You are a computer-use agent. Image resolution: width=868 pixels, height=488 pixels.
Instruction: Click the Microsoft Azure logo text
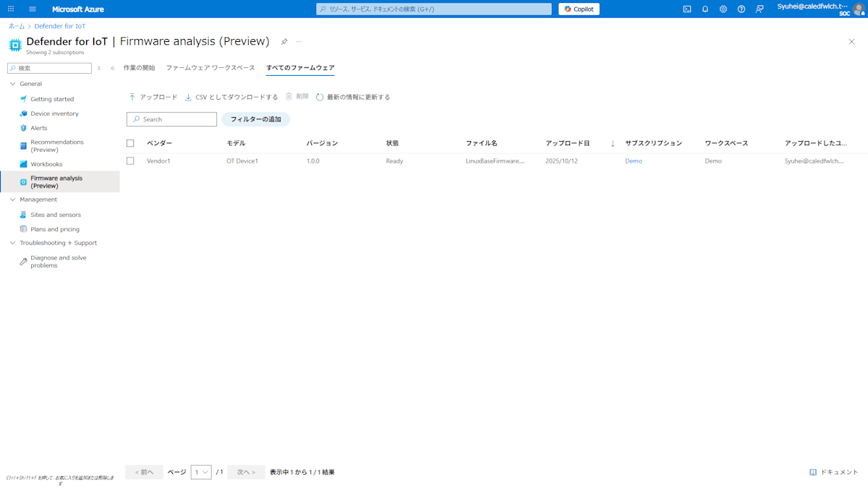click(77, 9)
